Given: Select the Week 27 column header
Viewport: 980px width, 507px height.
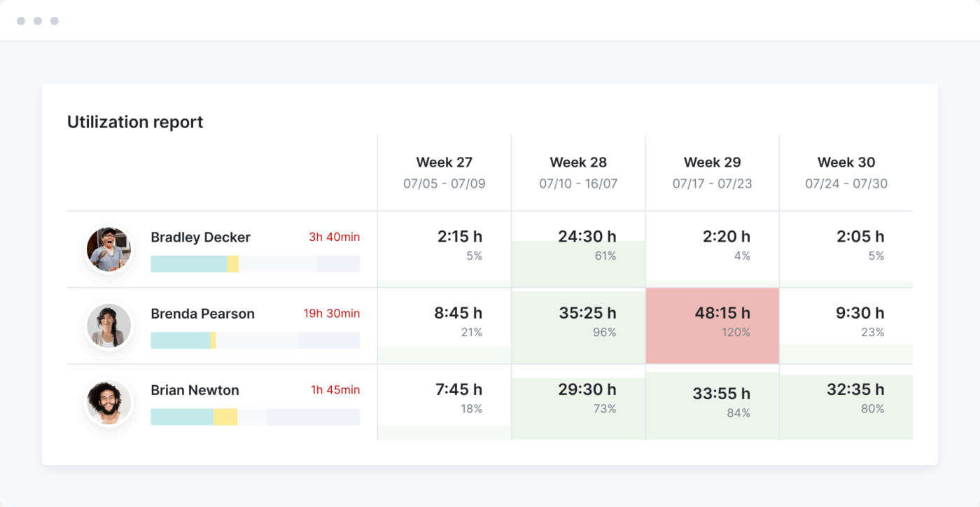Looking at the screenshot, I should click(444, 162).
